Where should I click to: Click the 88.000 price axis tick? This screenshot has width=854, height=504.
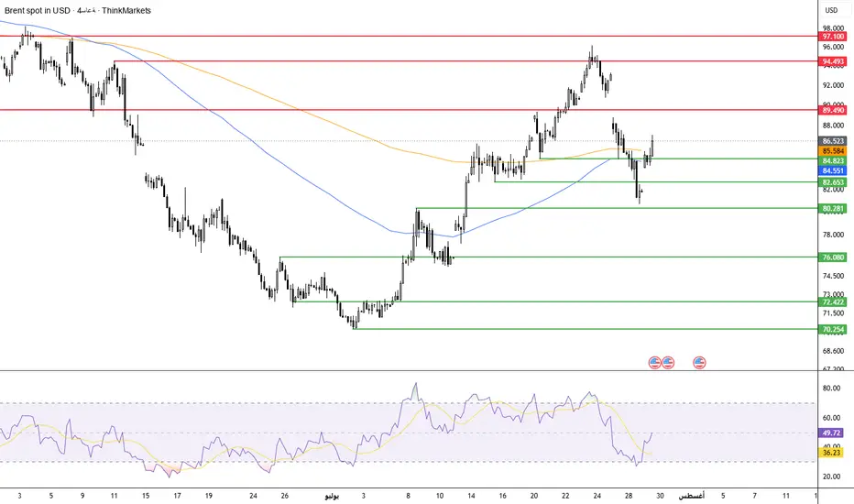tap(833, 126)
